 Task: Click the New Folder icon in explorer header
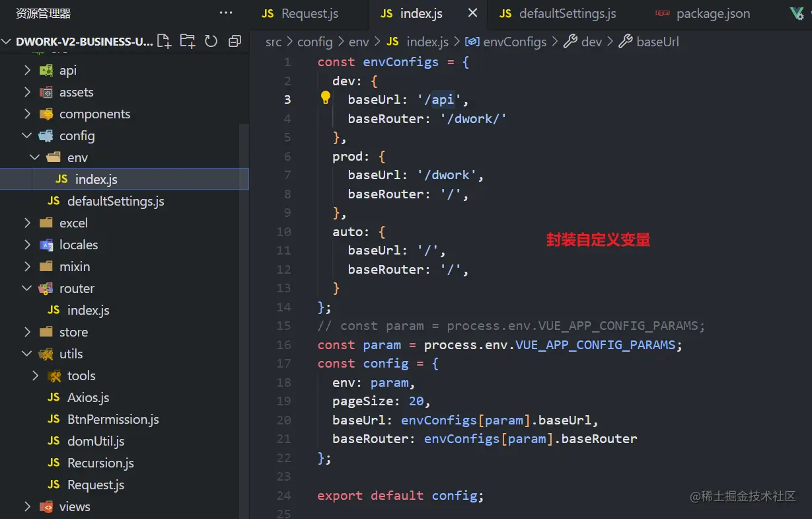click(188, 42)
